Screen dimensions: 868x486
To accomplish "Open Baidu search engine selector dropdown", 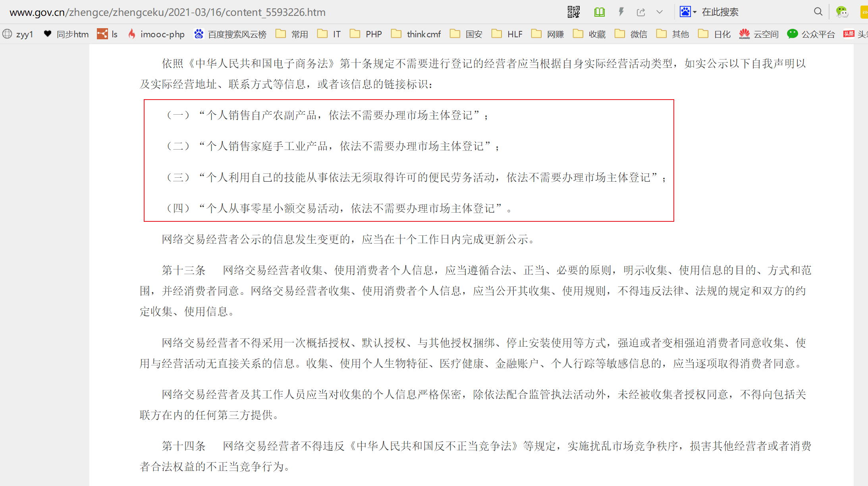I will click(x=688, y=12).
